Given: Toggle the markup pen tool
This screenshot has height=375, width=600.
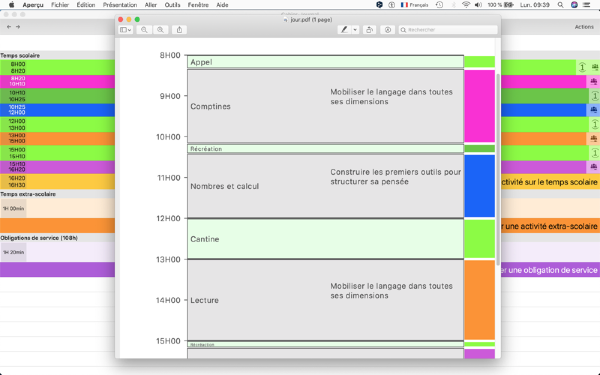Looking at the screenshot, I should click(x=344, y=30).
